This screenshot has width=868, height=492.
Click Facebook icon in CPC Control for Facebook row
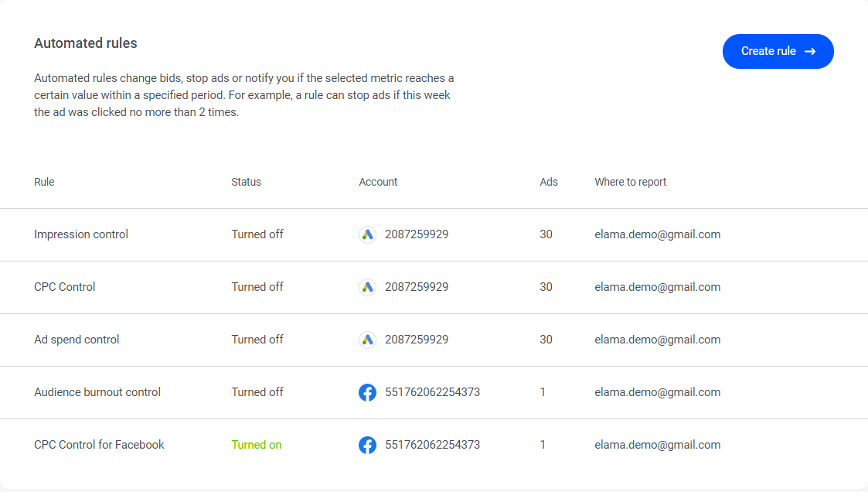pyautogui.click(x=368, y=445)
